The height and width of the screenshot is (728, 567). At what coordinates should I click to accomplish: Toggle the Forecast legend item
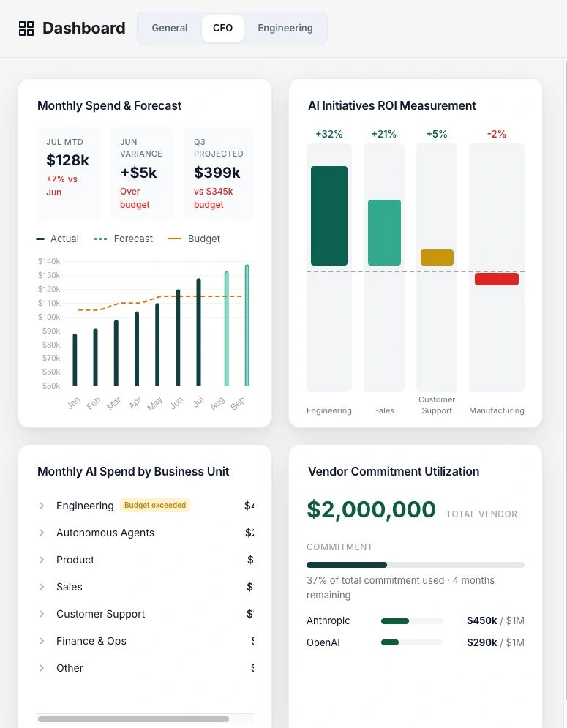coord(123,239)
